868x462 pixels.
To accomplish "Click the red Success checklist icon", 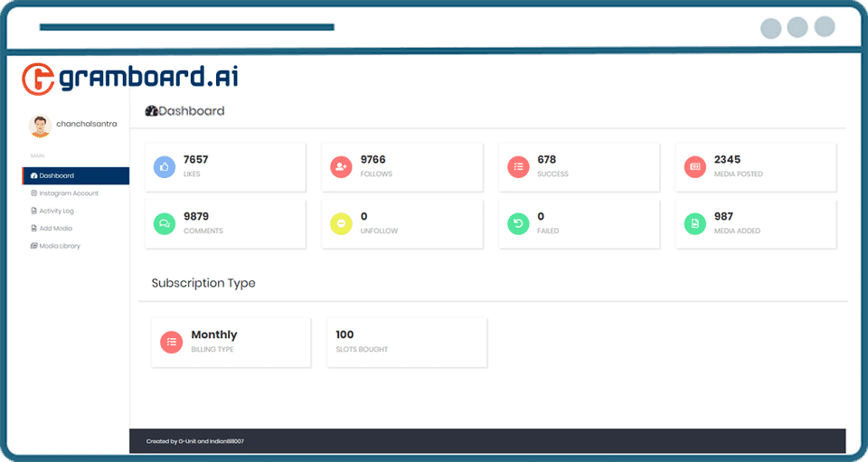I will 518,166.
